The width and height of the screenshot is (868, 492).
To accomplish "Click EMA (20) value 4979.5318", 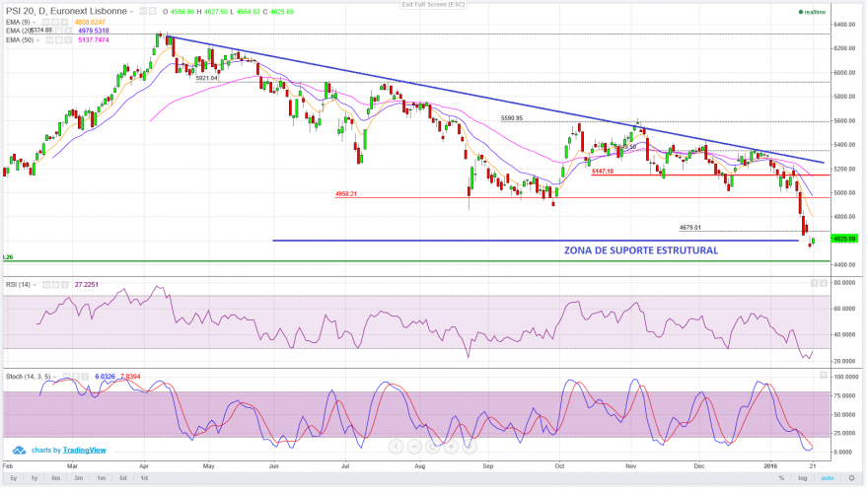I will click(94, 31).
